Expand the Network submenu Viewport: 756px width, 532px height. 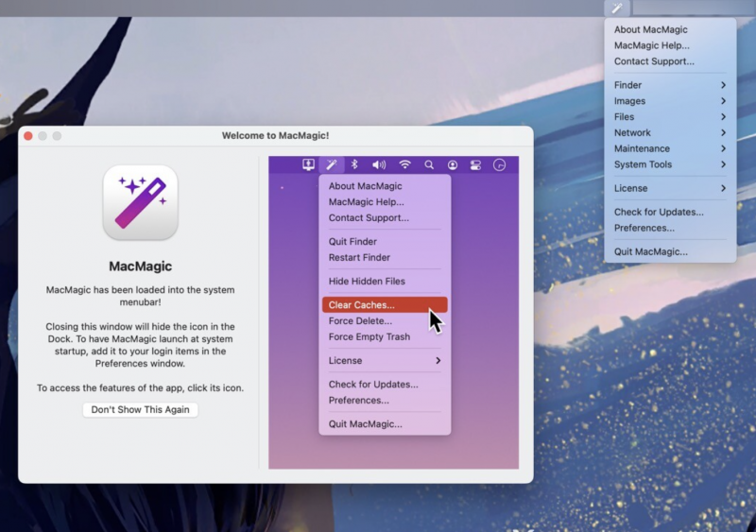(670, 132)
